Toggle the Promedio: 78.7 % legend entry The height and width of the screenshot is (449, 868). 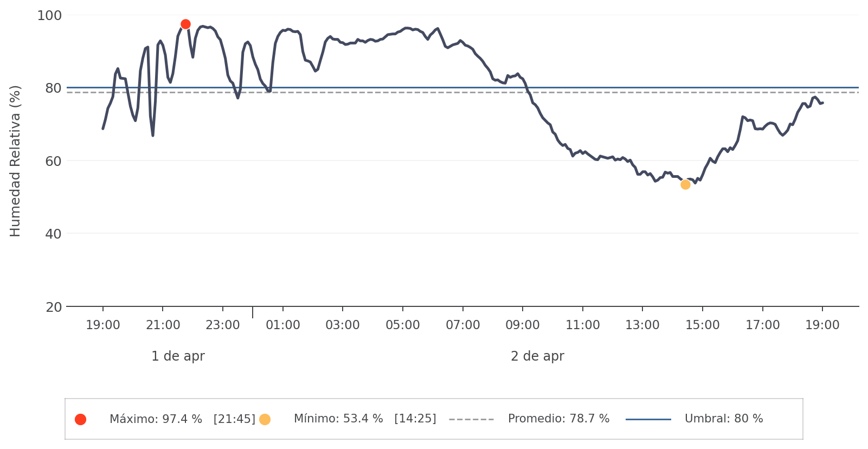point(558,419)
